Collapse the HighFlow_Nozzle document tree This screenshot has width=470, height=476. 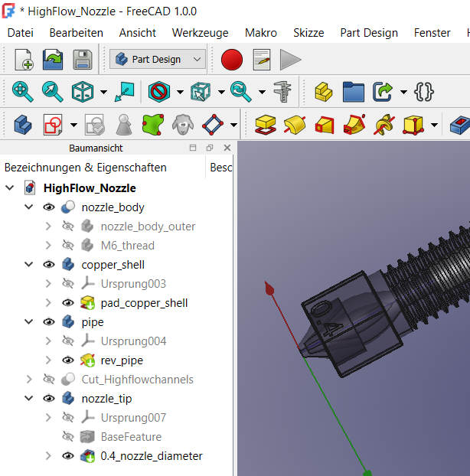(x=10, y=188)
